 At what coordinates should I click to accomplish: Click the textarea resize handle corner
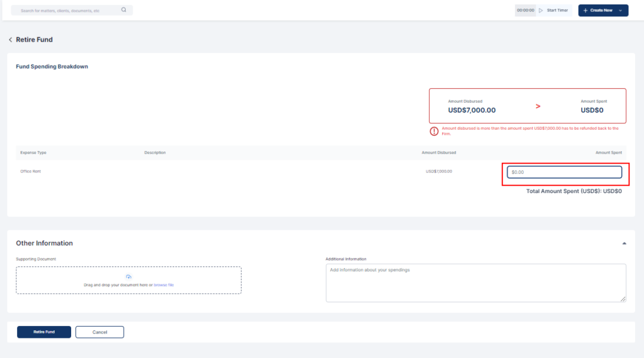pos(623,299)
